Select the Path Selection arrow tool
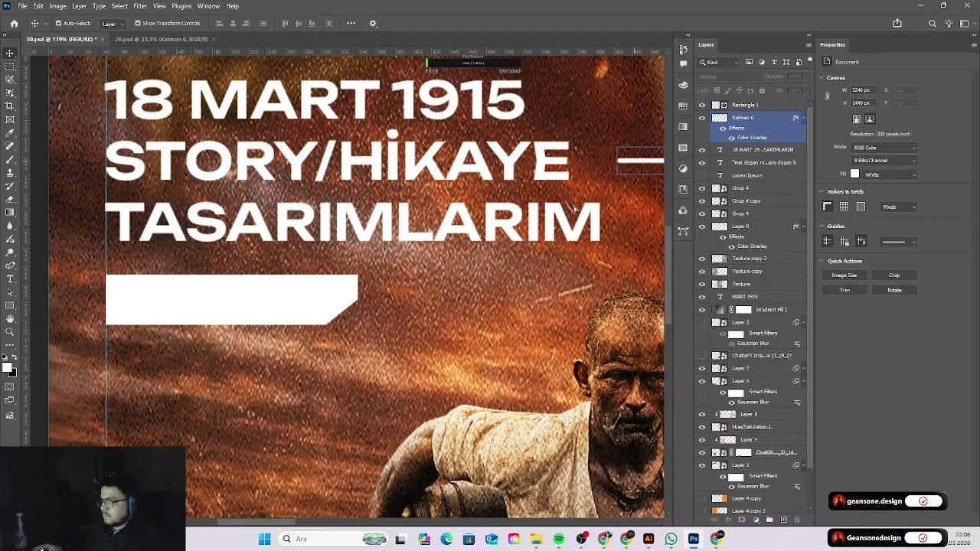Image resolution: width=980 pixels, height=551 pixels. click(x=10, y=292)
